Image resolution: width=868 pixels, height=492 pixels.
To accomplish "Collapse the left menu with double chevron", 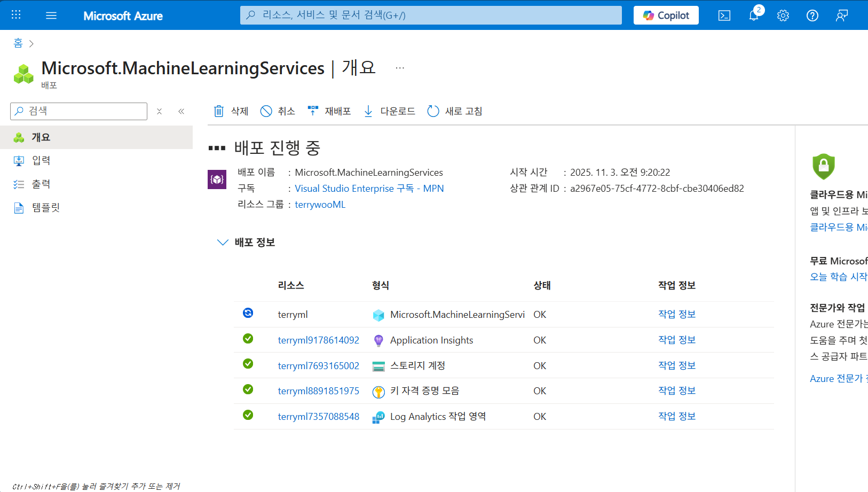I will [182, 111].
